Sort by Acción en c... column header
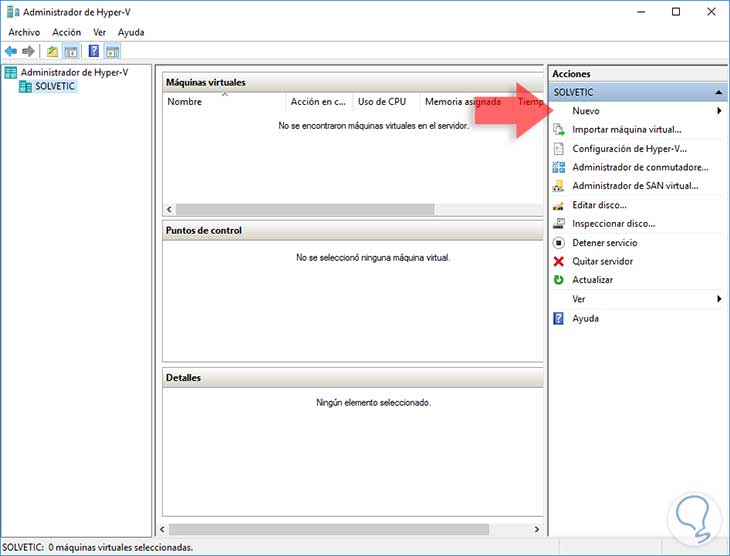The height and width of the screenshot is (556, 730). point(319,102)
